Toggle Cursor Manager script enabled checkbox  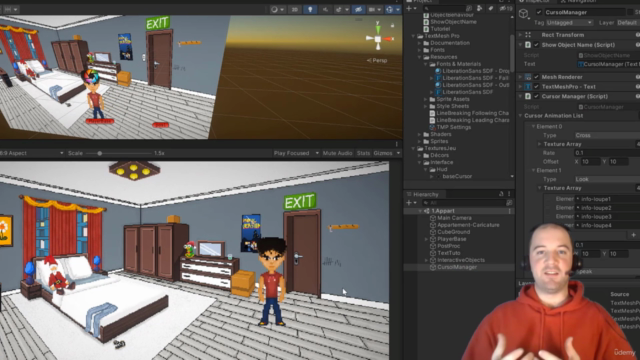pos(536,96)
